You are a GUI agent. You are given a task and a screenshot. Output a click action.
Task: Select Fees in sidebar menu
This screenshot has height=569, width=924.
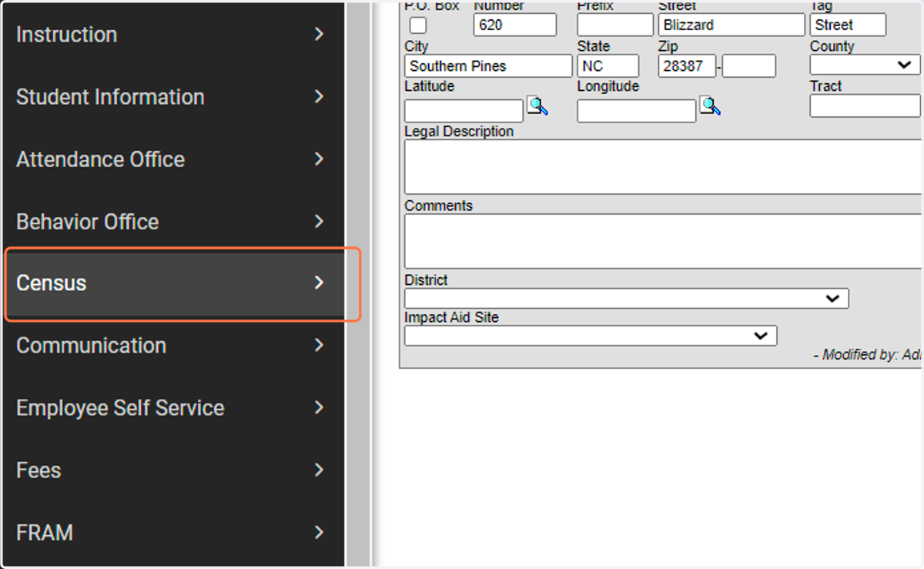pyautogui.click(x=172, y=470)
